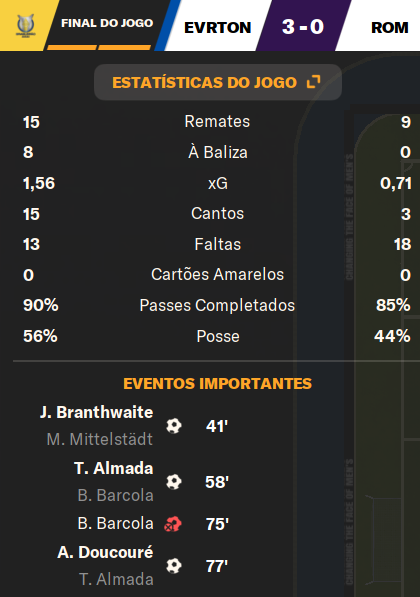Click the ROM team name
Image resolution: width=420 pixels, height=597 pixels.
click(x=390, y=27)
